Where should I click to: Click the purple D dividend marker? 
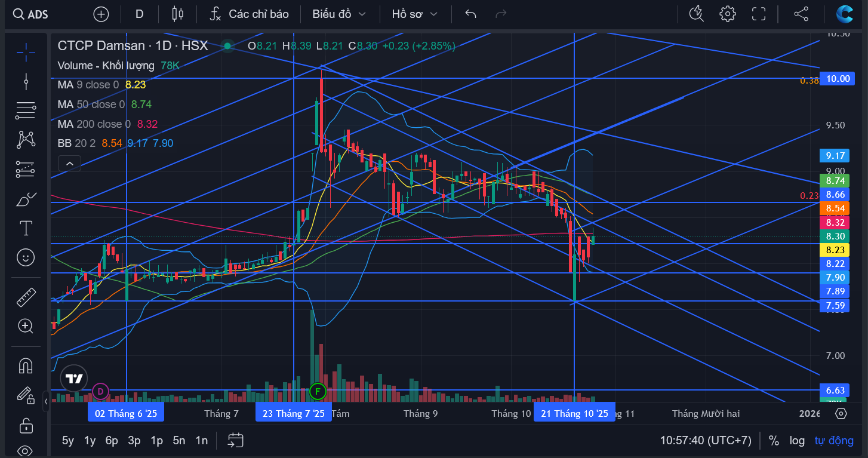pyautogui.click(x=100, y=392)
